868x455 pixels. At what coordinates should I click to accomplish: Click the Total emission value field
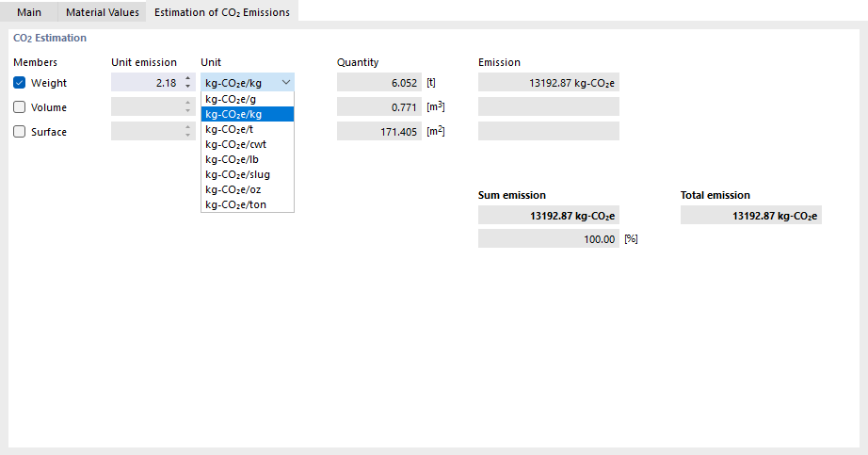pos(750,216)
